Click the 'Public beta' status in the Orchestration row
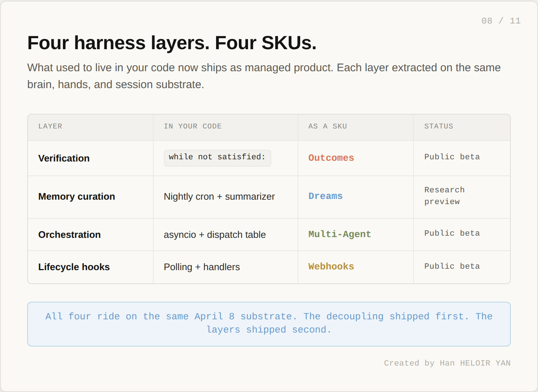Viewport: 538px width, 392px height. click(x=452, y=233)
